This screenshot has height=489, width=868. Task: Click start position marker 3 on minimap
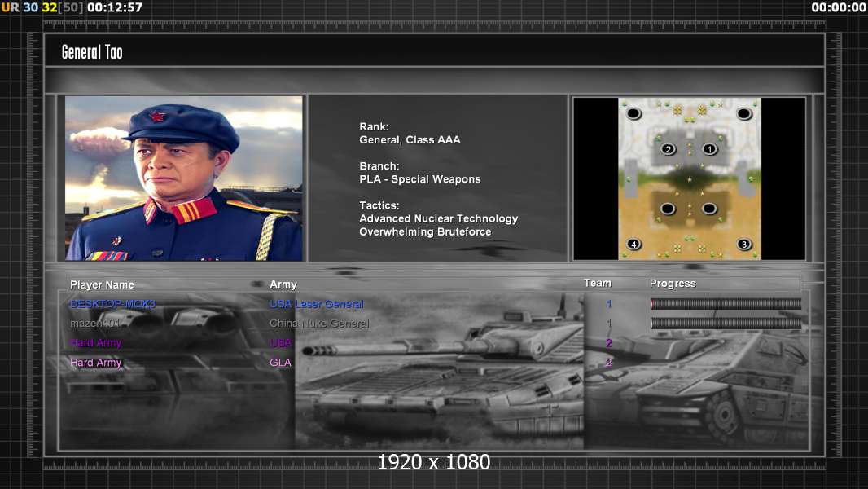coord(744,244)
